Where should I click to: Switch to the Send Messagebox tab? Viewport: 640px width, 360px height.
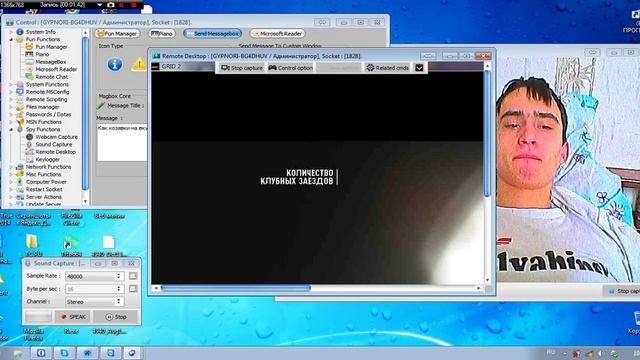click(x=212, y=33)
